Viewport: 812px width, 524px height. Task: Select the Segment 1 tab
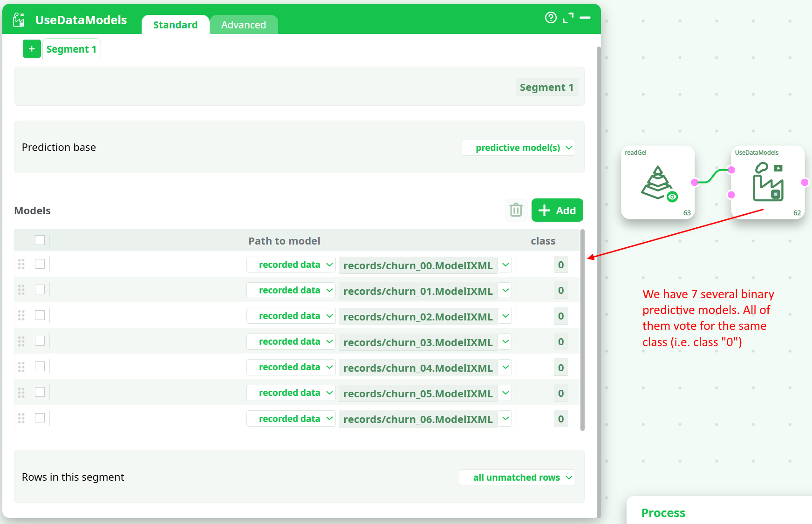pos(71,49)
